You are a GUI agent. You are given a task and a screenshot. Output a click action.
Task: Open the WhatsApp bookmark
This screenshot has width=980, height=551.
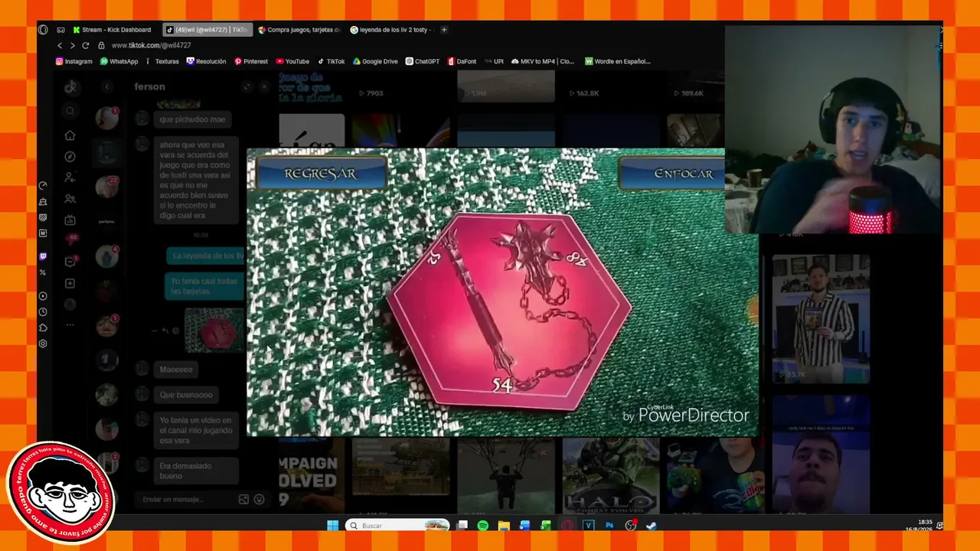point(119,61)
